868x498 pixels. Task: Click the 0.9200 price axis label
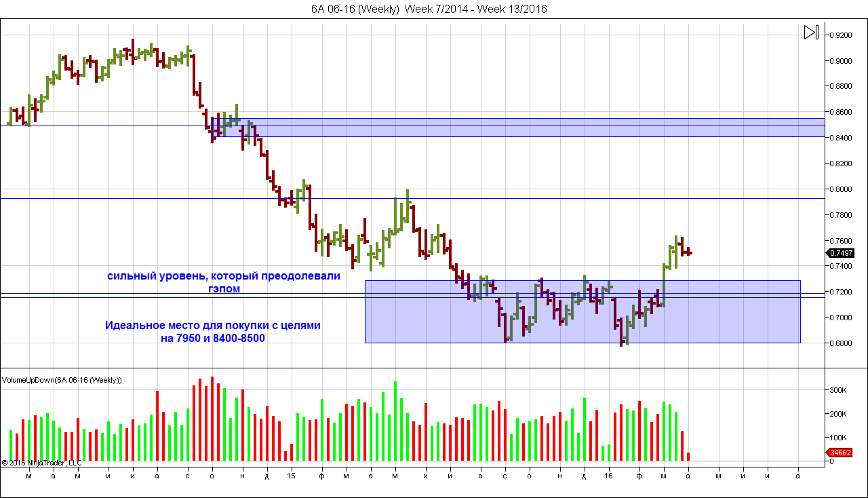[x=842, y=35]
